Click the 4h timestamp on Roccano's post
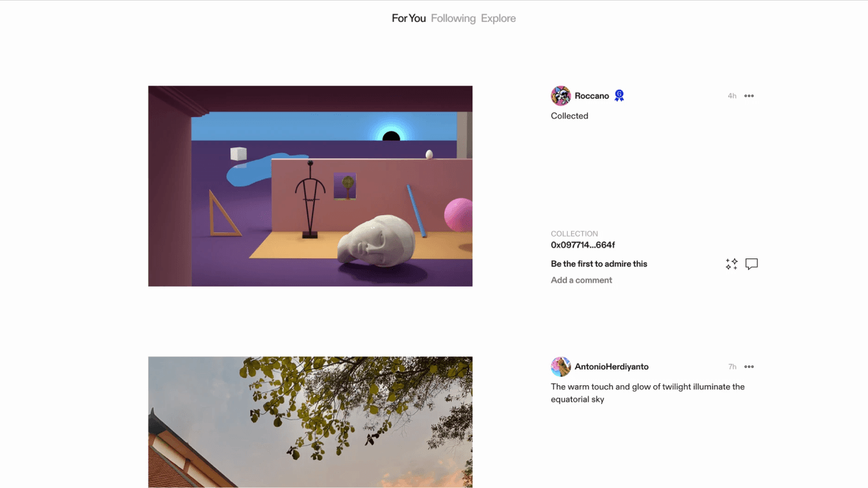 tap(732, 96)
